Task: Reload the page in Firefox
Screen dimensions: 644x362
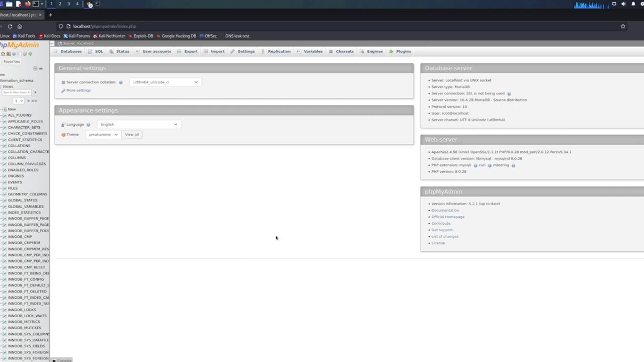Action: pos(10,26)
